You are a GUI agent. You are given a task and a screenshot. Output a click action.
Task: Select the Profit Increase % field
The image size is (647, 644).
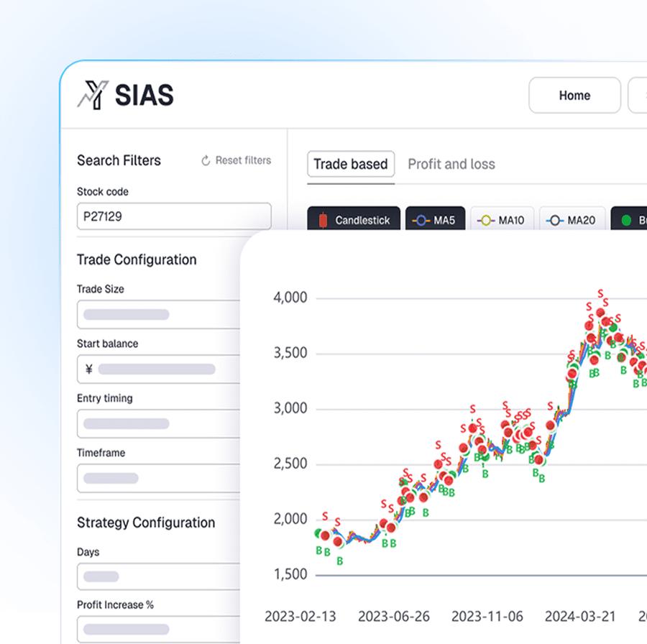tap(158, 629)
